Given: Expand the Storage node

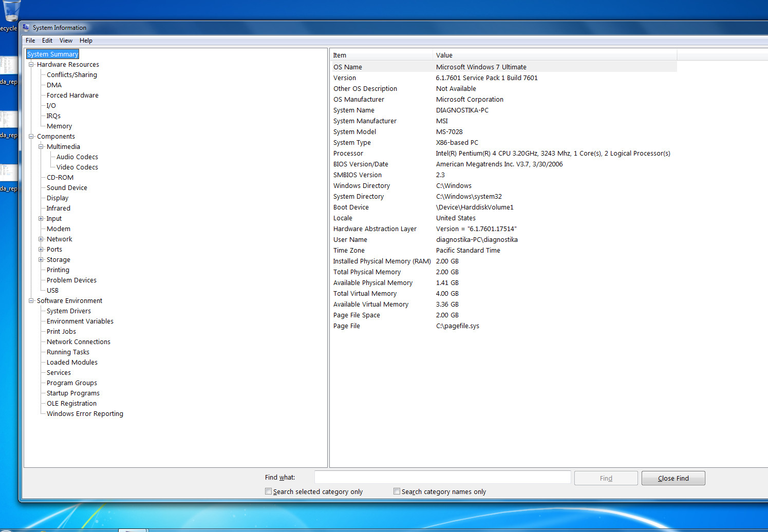Looking at the screenshot, I should (x=41, y=260).
